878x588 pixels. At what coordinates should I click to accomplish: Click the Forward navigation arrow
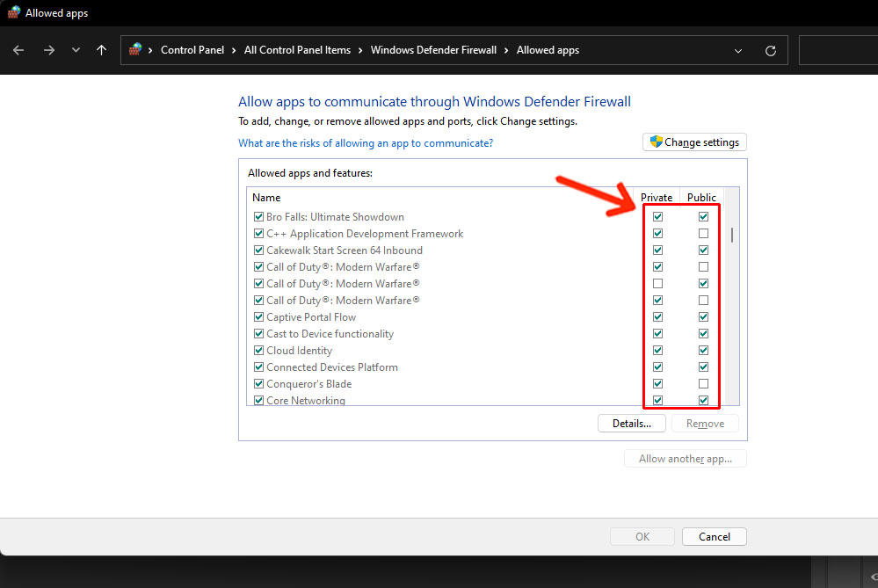pos(49,50)
